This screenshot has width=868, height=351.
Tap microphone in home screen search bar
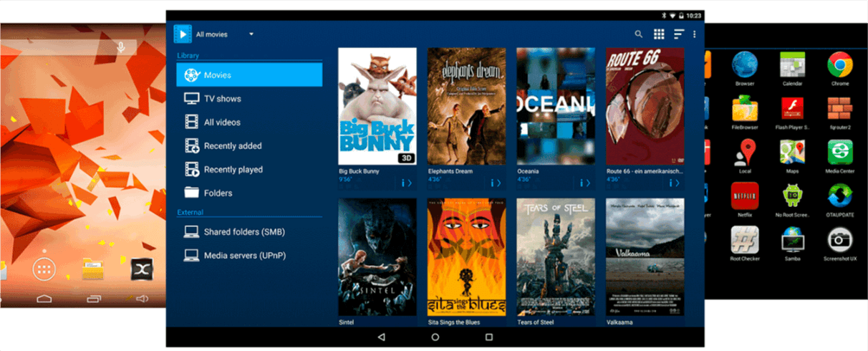click(x=121, y=47)
